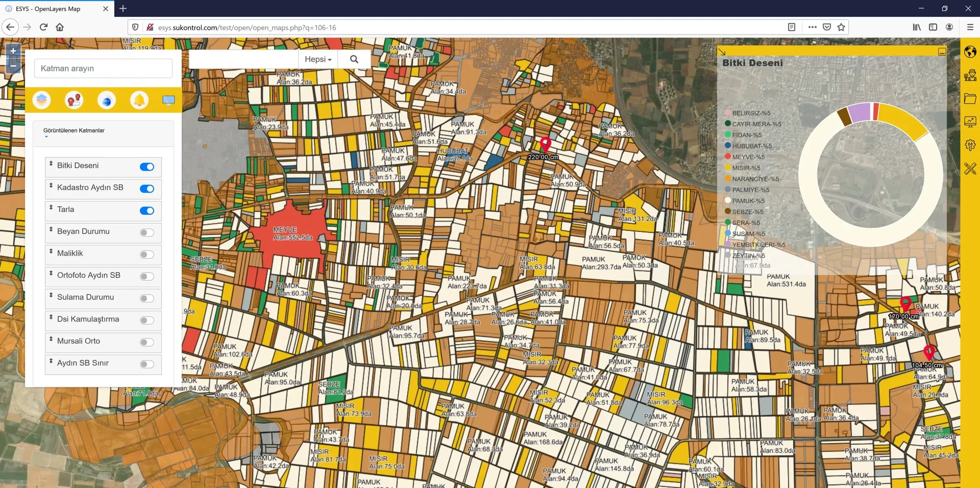Open the layers stack icon in panel
This screenshot has width=980, height=488.
(x=42, y=100)
